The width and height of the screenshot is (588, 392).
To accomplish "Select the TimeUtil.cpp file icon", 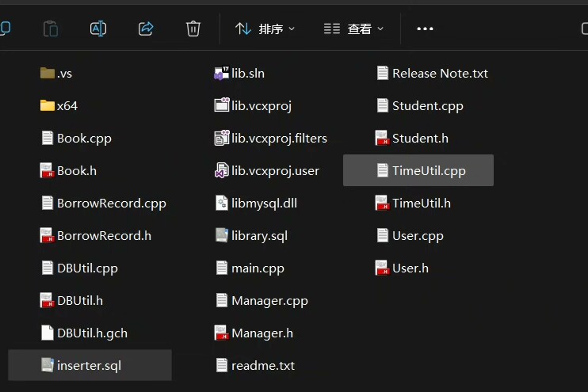I will point(383,171).
